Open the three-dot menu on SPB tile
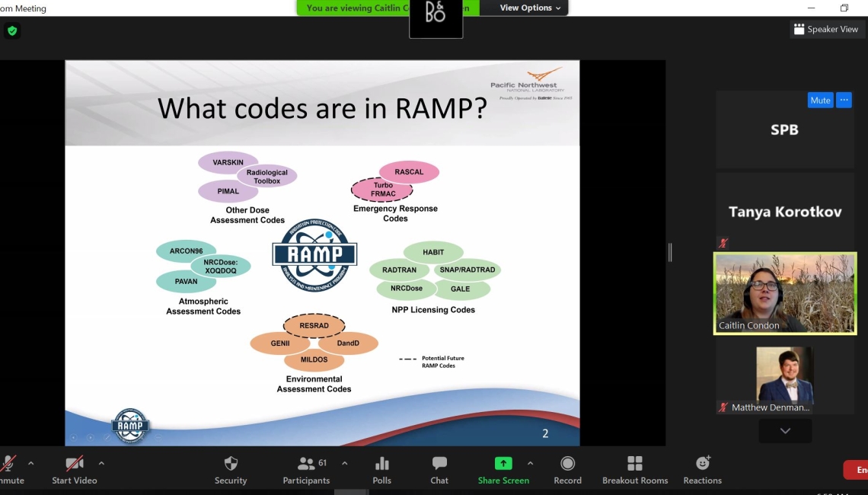The width and height of the screenshot is (868, 495). [844, 101]
